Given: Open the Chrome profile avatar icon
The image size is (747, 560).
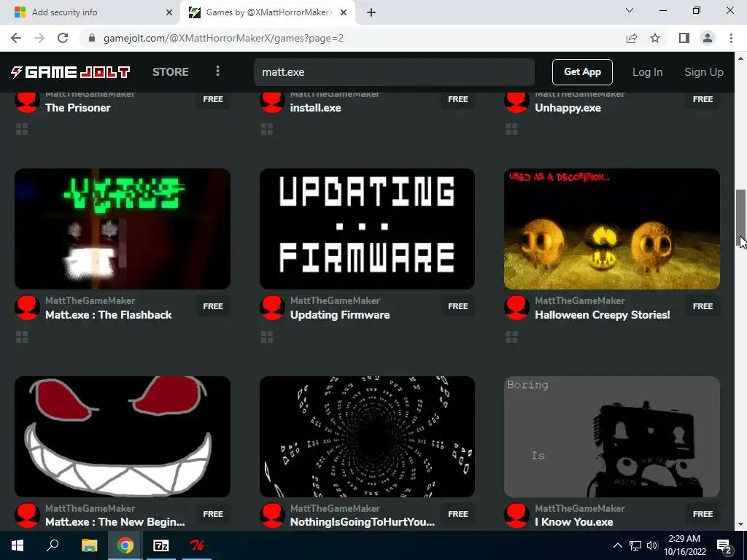Looking at the screenshot, I should [708, 38].
